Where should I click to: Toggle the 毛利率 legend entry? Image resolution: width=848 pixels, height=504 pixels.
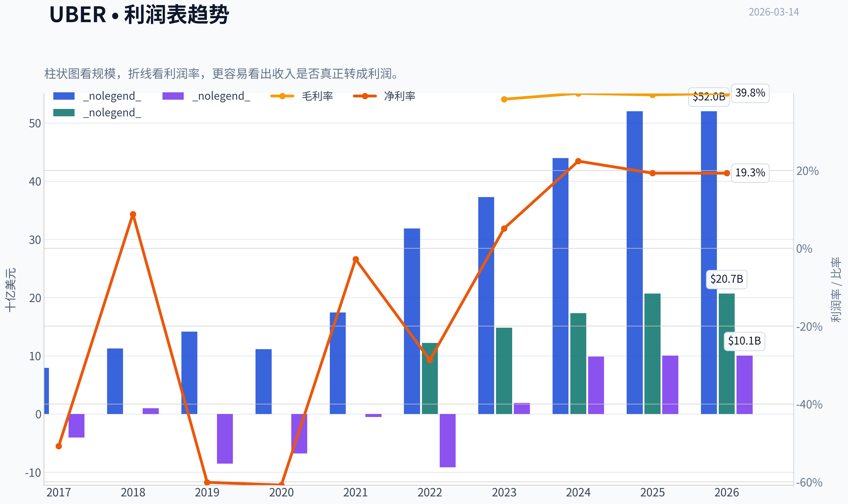(302, 96)
